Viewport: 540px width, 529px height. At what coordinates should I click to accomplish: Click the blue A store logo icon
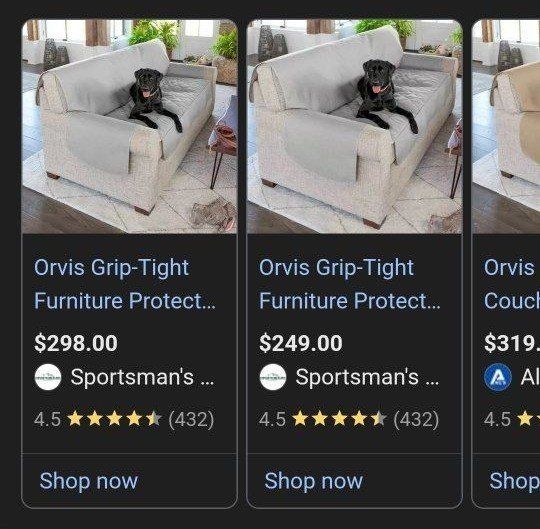[498, 378]
